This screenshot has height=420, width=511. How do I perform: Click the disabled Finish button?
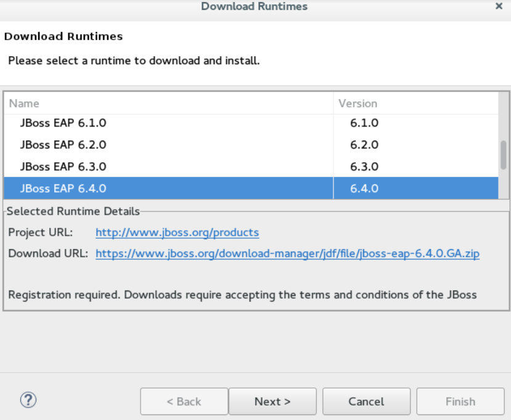(460, 401)
